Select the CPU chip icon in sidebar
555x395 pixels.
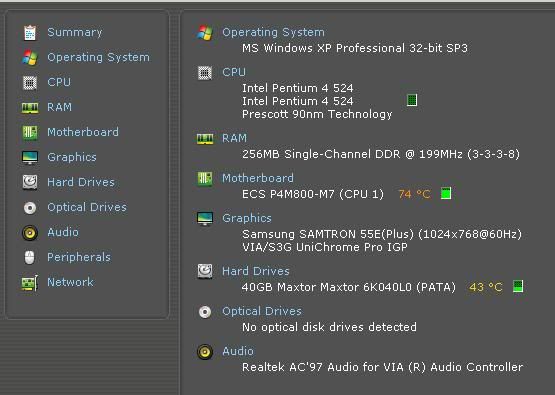coord(30,82)
